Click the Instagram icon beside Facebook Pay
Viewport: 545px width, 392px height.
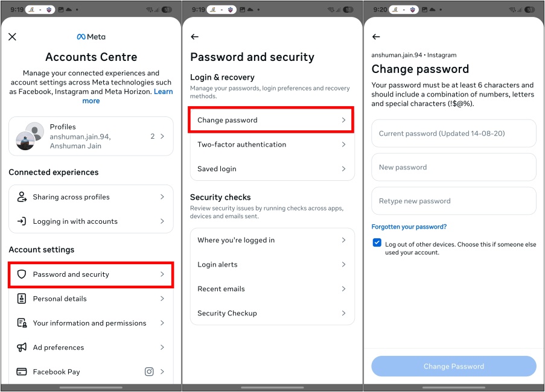tap(149, 371)
